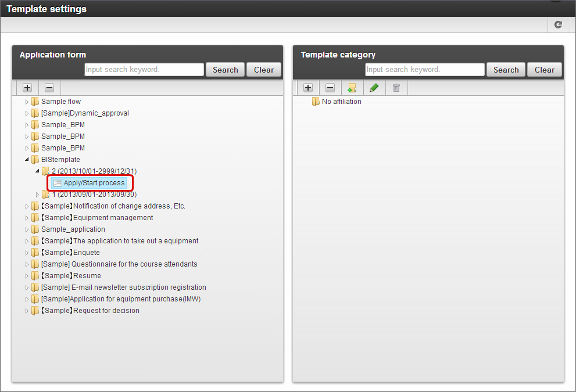Select 【Sample】Equipment management label

pos(96,218)
